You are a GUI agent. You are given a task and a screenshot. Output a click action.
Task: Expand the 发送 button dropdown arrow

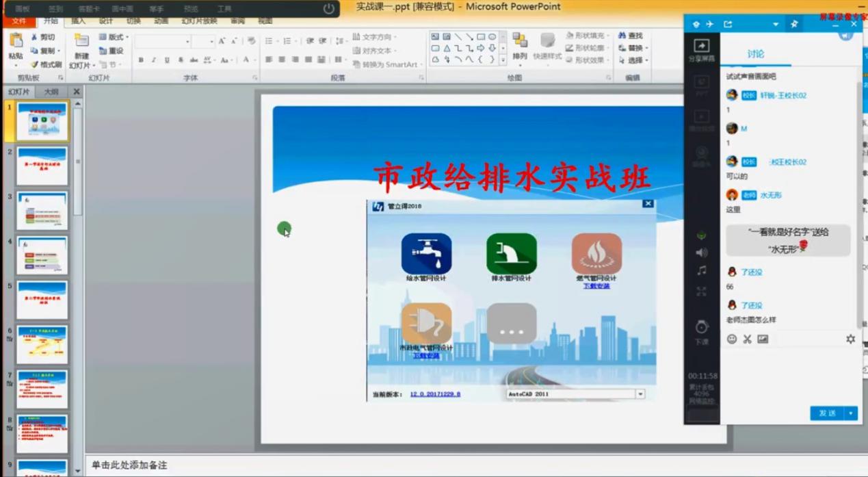(851, 413)
